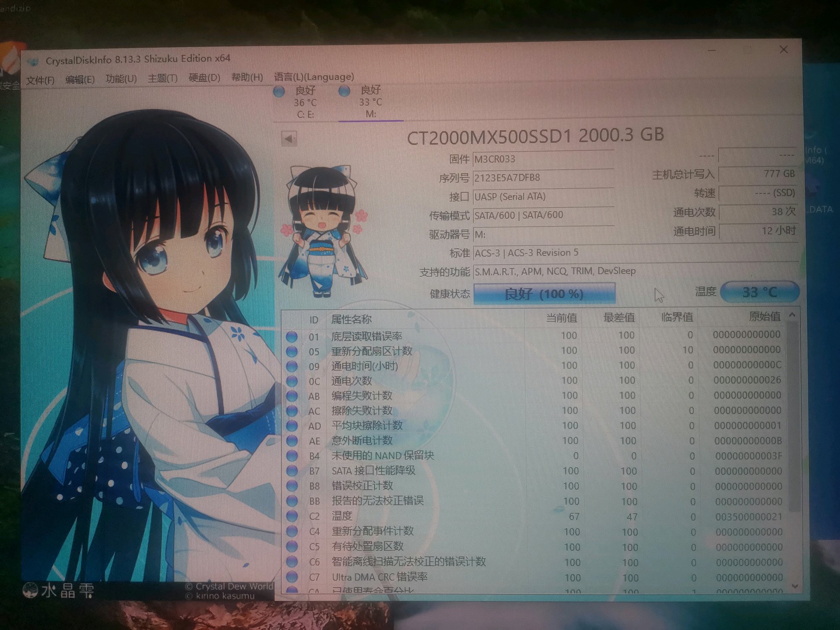840x630 pixels.
Task: Select the C: E: disk tab
Action: click(x=304, y=103)
